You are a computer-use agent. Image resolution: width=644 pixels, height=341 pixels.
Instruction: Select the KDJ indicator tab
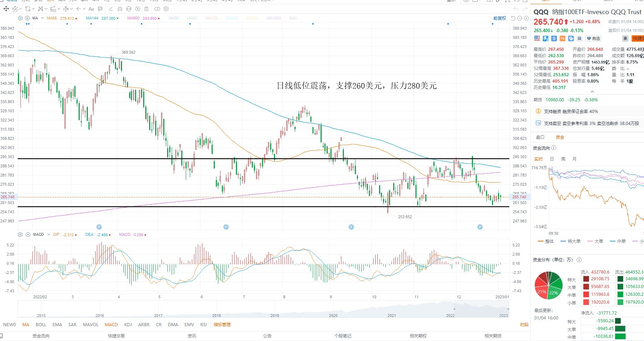click(x=128, y=324)
